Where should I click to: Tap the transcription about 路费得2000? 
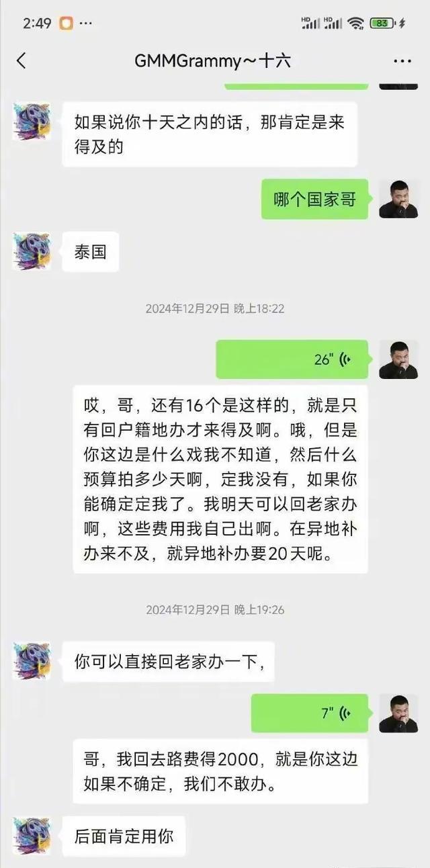coord(220,772)
